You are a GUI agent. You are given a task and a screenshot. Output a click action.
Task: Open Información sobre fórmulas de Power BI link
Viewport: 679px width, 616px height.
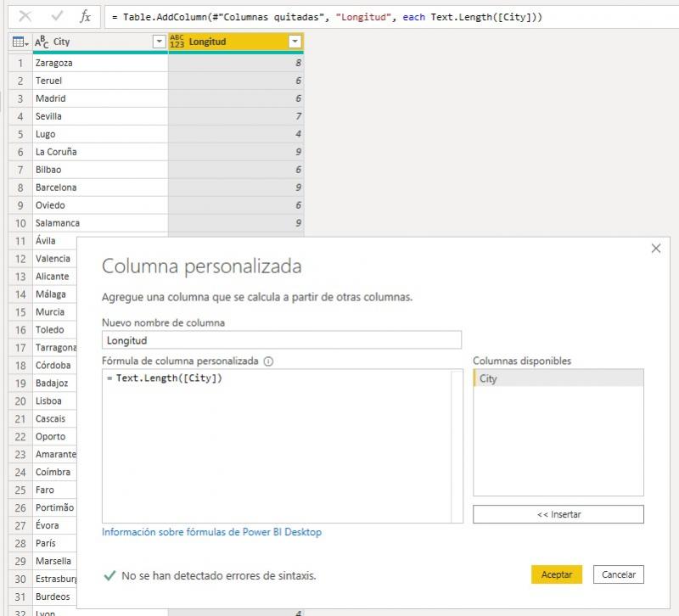click(211, 532)
